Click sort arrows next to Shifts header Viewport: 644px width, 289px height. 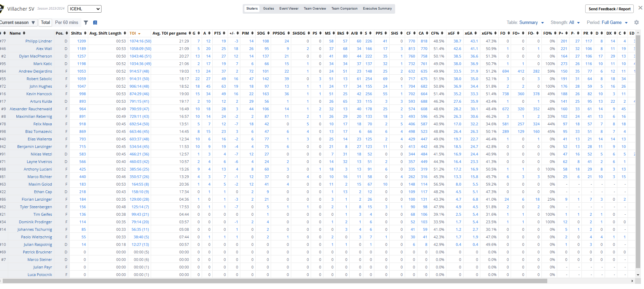(x=85, y=33)
